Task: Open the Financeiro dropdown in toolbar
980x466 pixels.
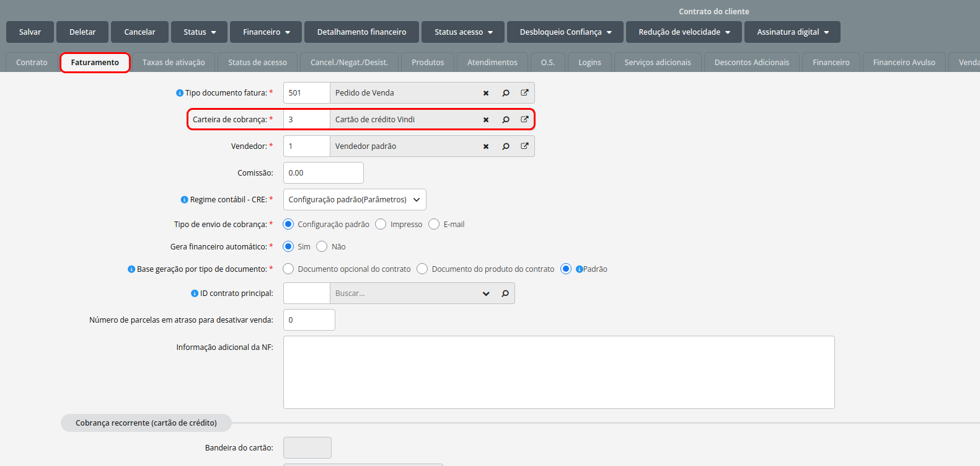Action: click(265, 32)
